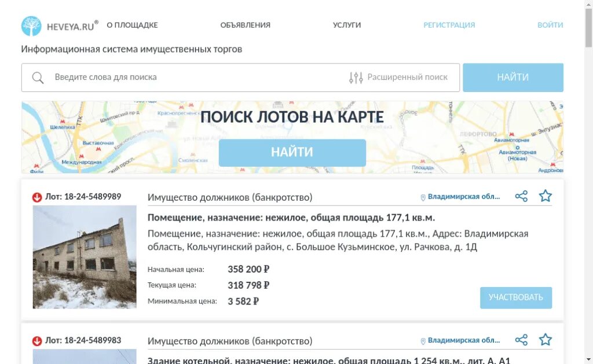Click УЧАСТВОВАТЬ for lot 18-24-5489989

[516, 298]
